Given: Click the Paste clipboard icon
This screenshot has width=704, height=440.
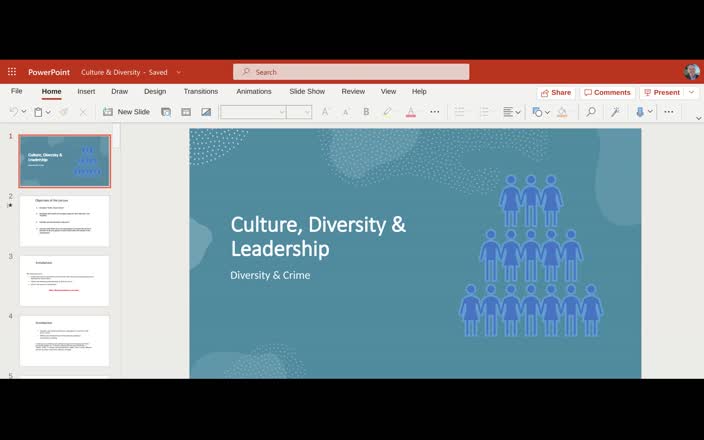Looking at the screenshot, I should 38,112.
